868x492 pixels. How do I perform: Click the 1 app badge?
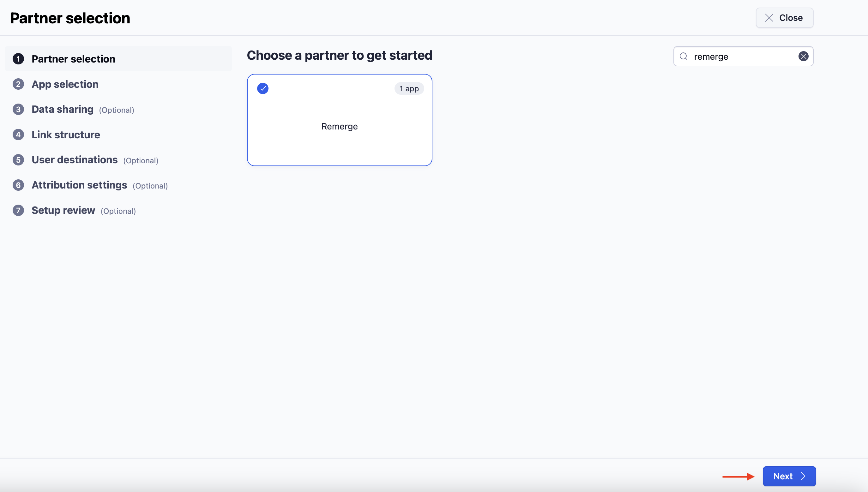(409, 88)
